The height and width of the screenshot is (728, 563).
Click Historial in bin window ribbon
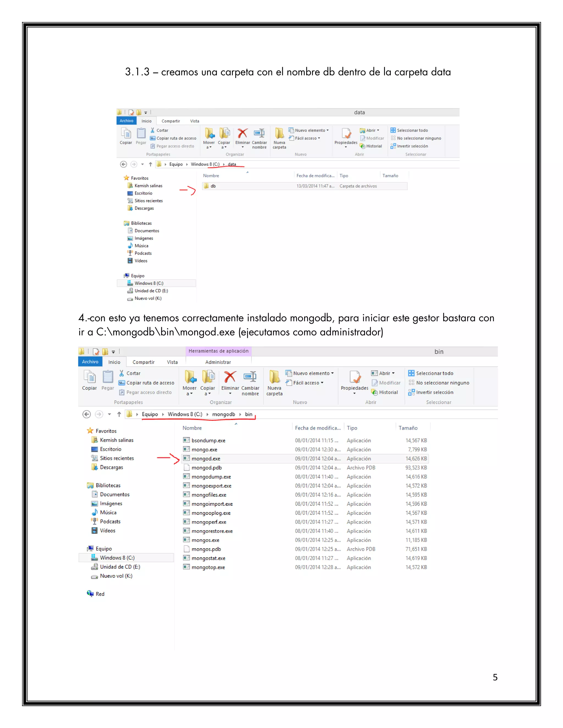(385, 392)
